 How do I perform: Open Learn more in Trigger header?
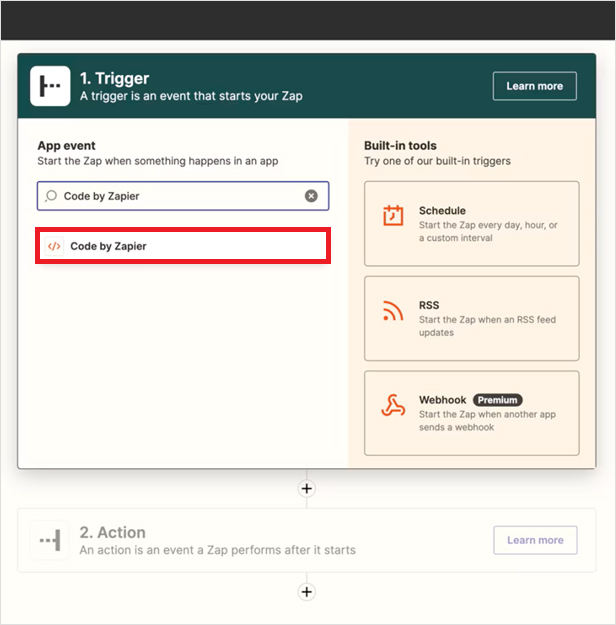[535, 86]
